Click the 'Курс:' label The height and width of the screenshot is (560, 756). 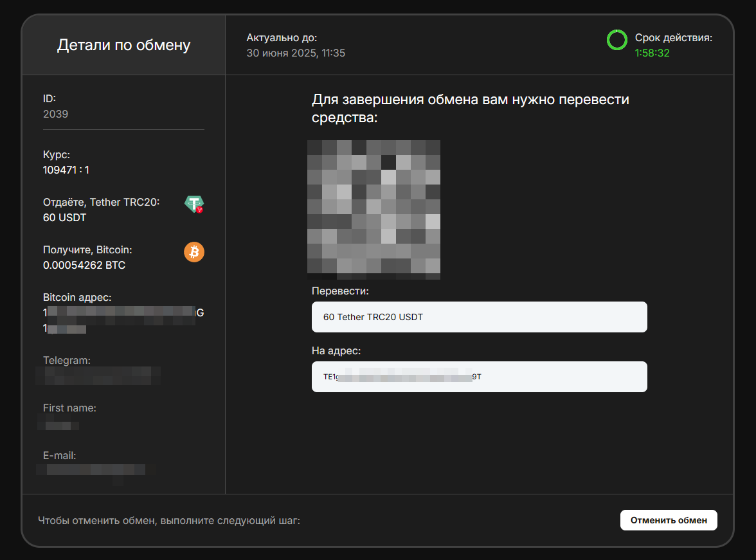click(57, 154)
